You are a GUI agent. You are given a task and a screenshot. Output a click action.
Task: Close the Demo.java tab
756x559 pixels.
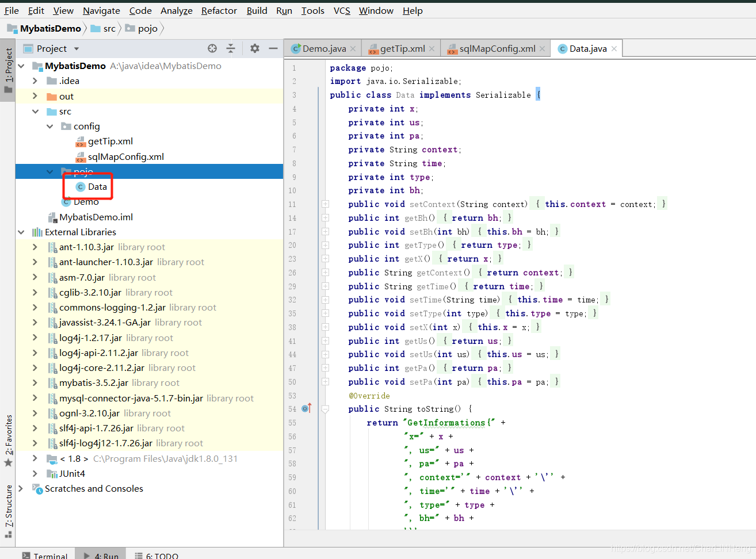pyautogui.click(x=353, y=49)
